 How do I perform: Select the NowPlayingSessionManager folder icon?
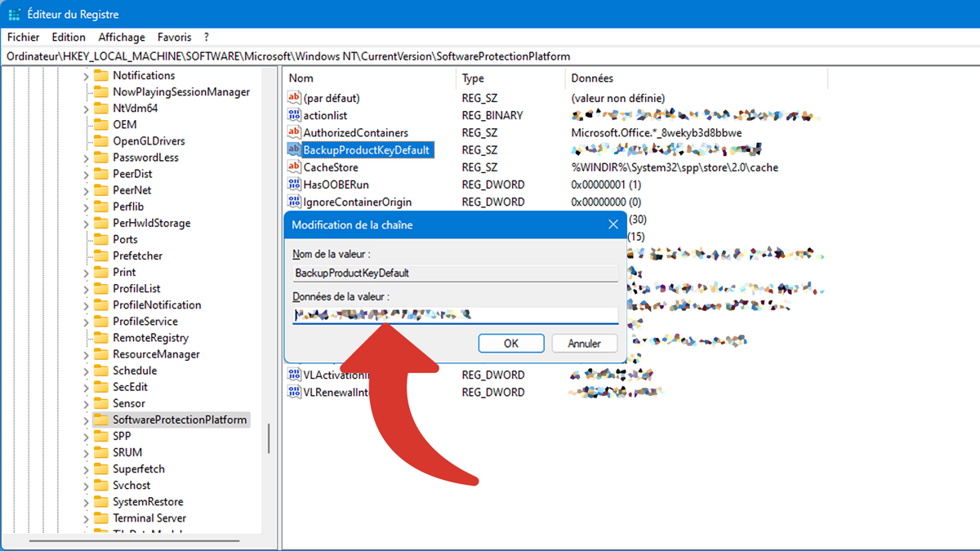tap(100, 92)
